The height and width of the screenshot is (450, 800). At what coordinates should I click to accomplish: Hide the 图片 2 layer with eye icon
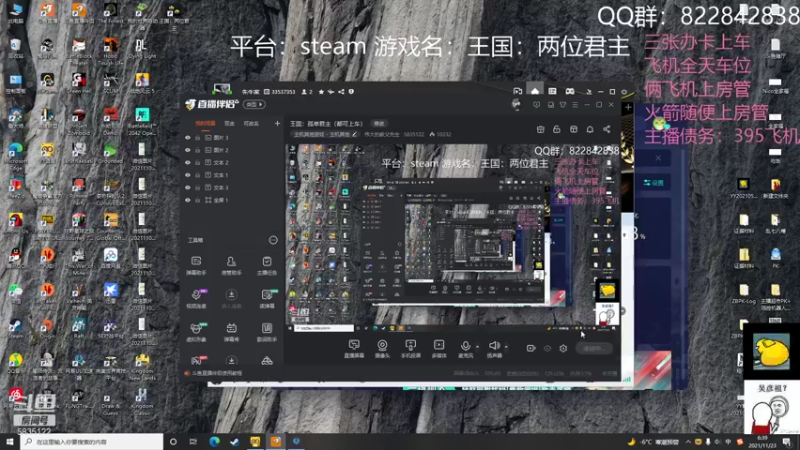tap(188, 150)
